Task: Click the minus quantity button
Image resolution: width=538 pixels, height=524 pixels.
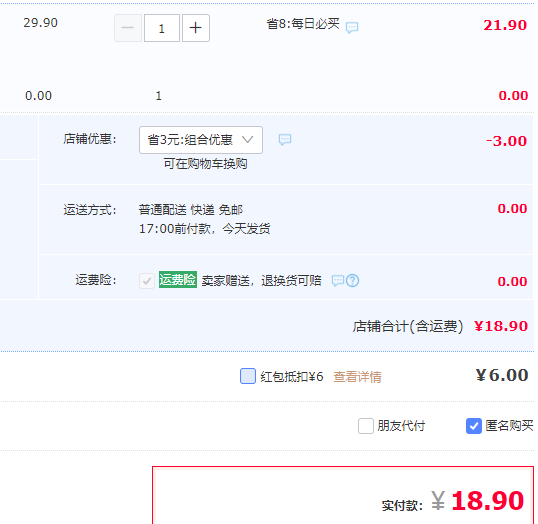Action: 128,28
